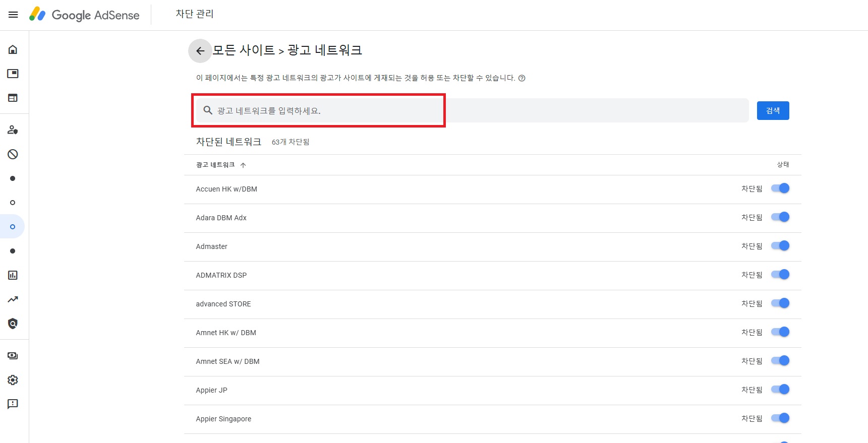Select the last filled dot sub-item
868x443 pixels.
click(13, 251)
